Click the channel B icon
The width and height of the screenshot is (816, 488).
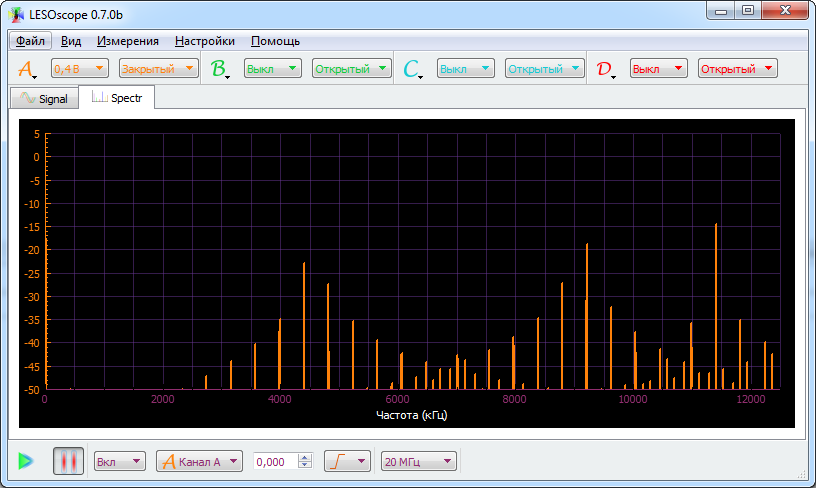[x=220, y=69]
